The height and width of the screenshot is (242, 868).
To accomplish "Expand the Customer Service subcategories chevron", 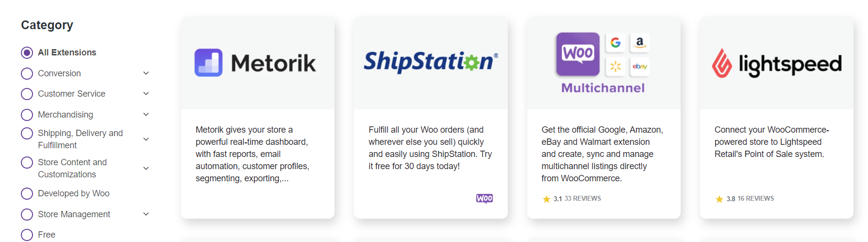I will point(146,93).
